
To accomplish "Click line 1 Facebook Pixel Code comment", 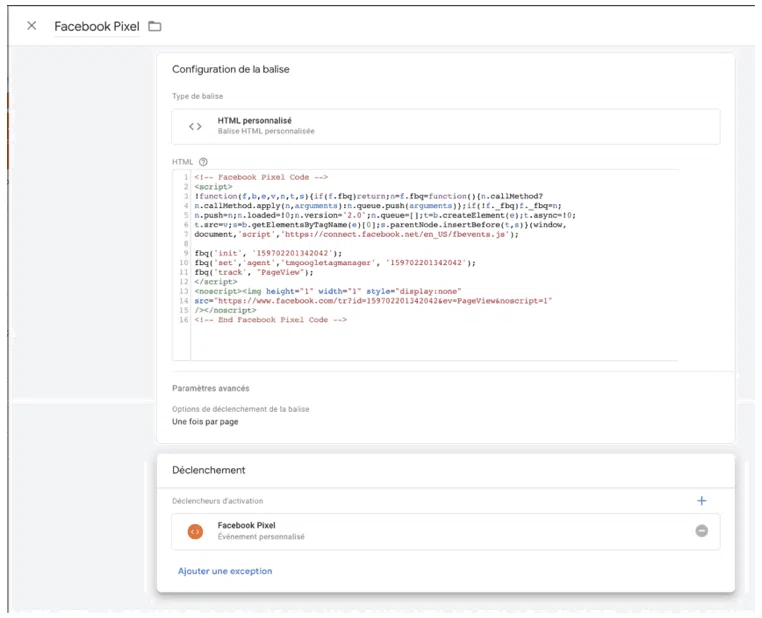I will [261, 177].
